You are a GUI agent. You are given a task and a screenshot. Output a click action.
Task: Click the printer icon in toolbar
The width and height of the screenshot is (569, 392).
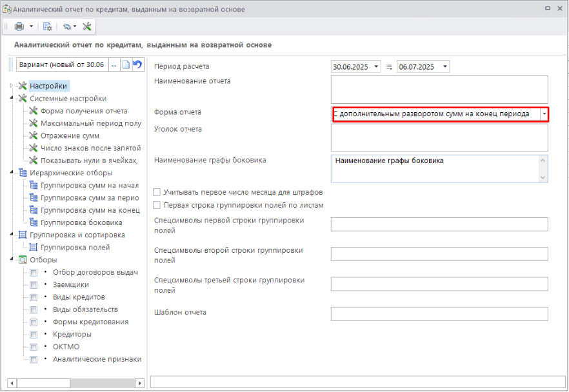click(x=19, y=26)
